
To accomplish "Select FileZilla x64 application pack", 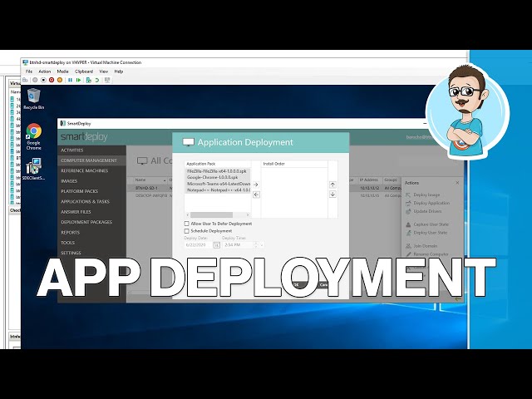I will point(218,171).
